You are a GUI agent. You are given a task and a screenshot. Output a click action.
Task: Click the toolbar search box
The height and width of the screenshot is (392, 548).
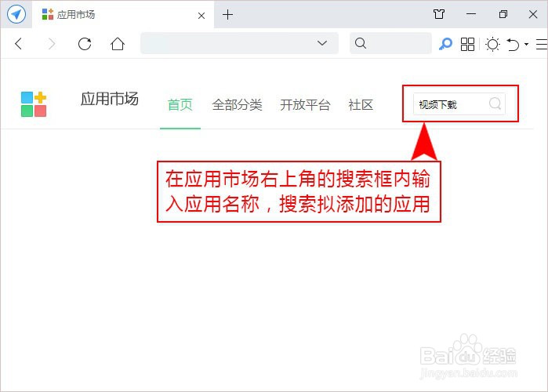click(390, 43)
